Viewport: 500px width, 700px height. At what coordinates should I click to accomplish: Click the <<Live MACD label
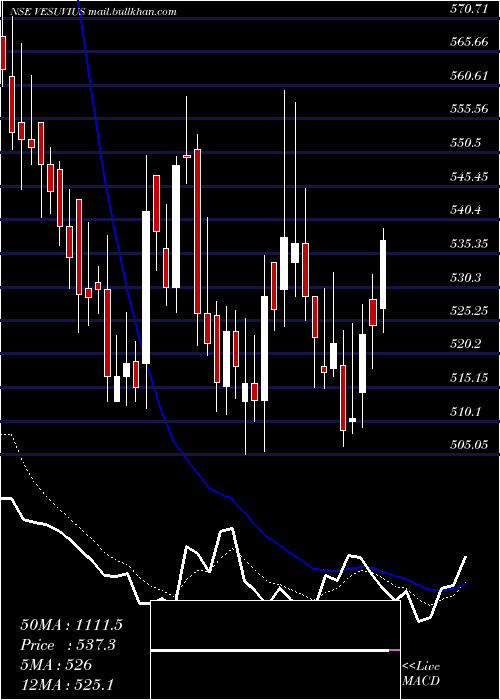pyautogui.click(x=421, y=673)
